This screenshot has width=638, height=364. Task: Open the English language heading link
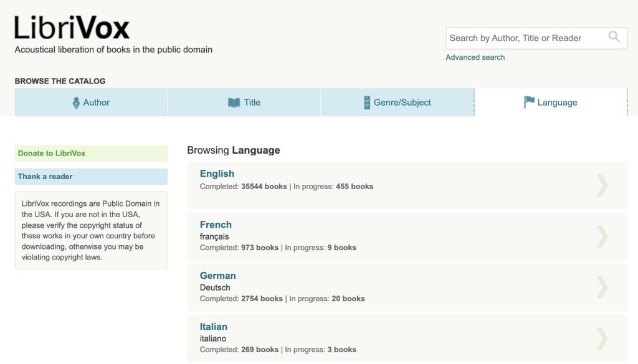pyautogui.click(x=217, y=174)
